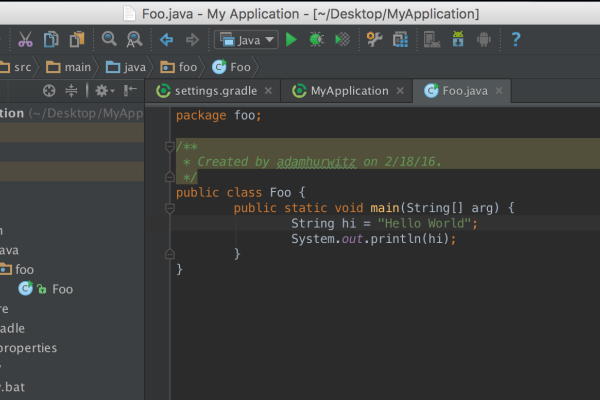Navigate back with the left arrow

click(x=167, y=40)
